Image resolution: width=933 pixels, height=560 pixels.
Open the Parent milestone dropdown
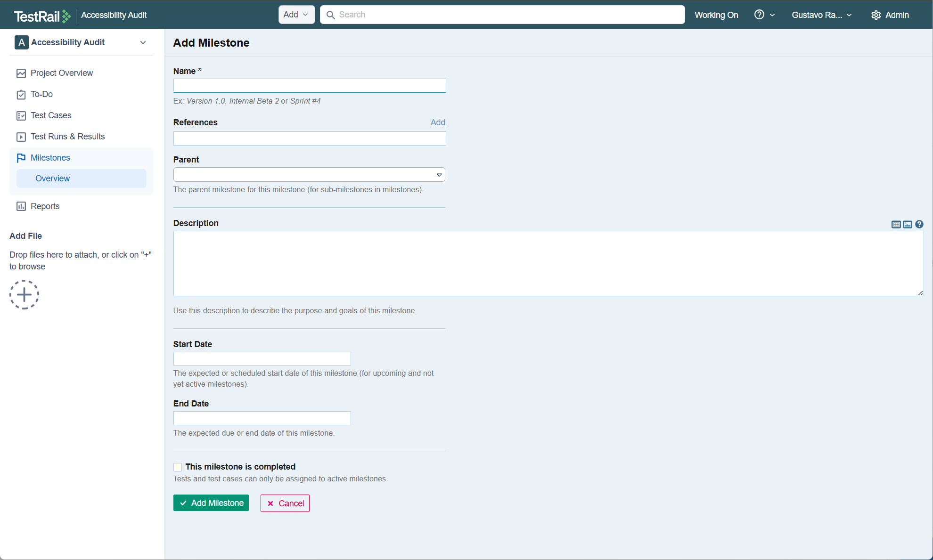tap(309, 175)
